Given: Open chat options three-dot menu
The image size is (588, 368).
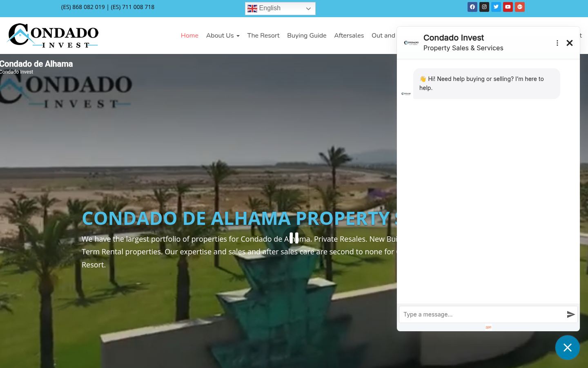Looking at the screenshot, I should (x=557, y=43).
